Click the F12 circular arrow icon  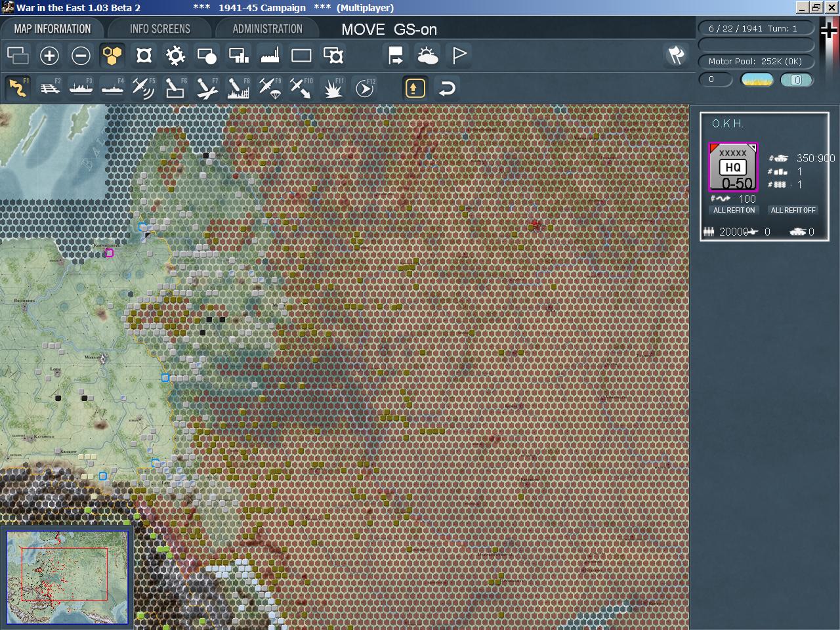point(365,88)
